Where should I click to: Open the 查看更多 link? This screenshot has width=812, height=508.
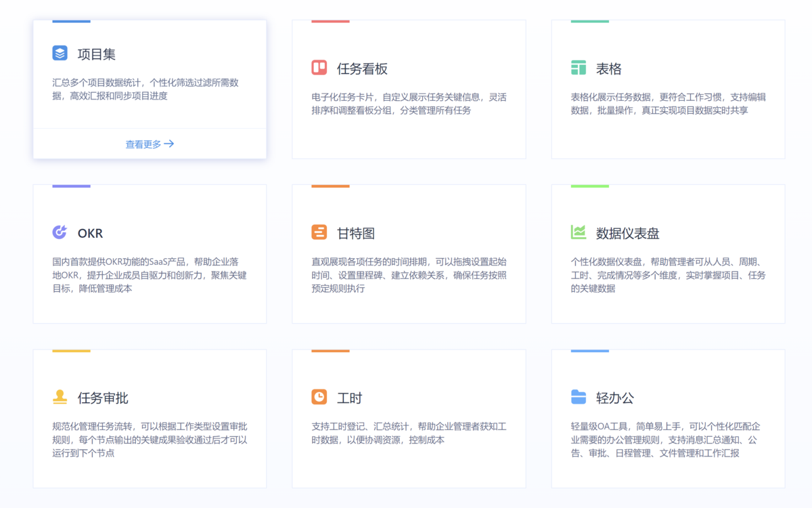pos(143,144)
